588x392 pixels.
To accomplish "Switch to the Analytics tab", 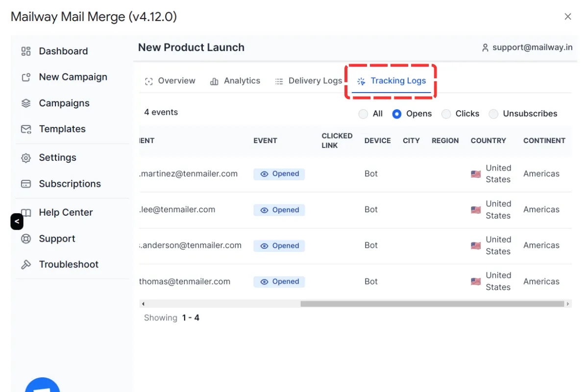I will [x=235, y=81].
